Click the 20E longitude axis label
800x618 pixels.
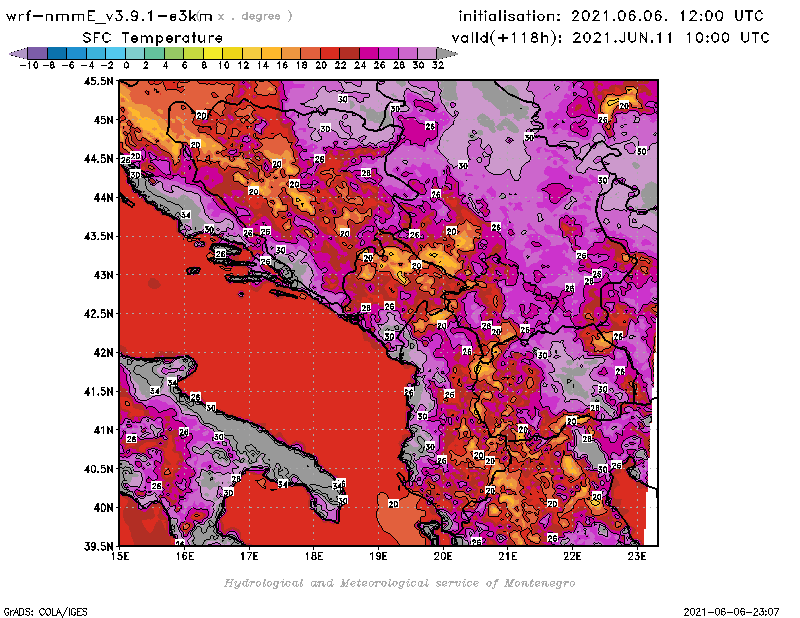[443, 556]
